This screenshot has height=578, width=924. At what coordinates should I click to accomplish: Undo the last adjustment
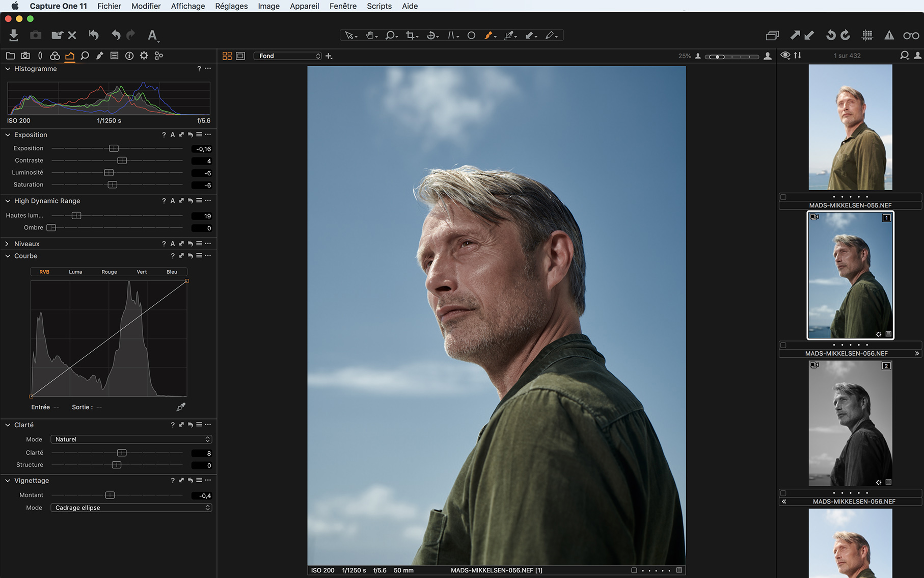coord(116,35)
